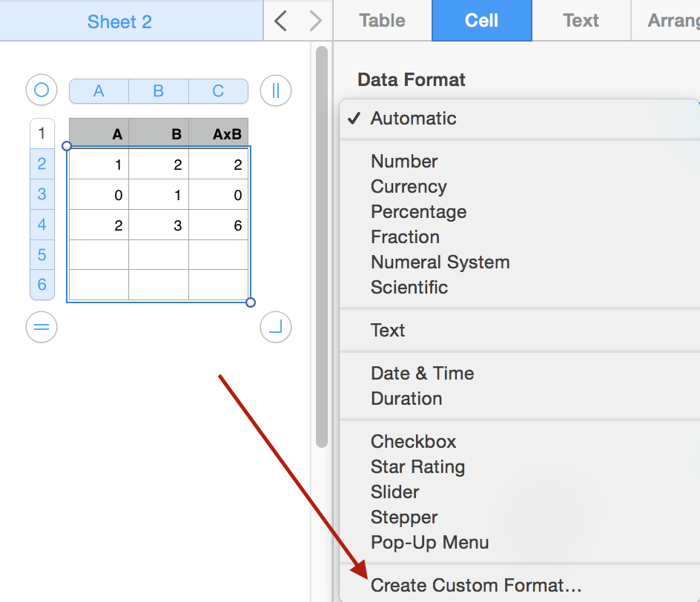Click the add rows handle icon
Image resolution: width=700 pixels, height=602 pixels.
pyautogui.click(x=42, y=327)
